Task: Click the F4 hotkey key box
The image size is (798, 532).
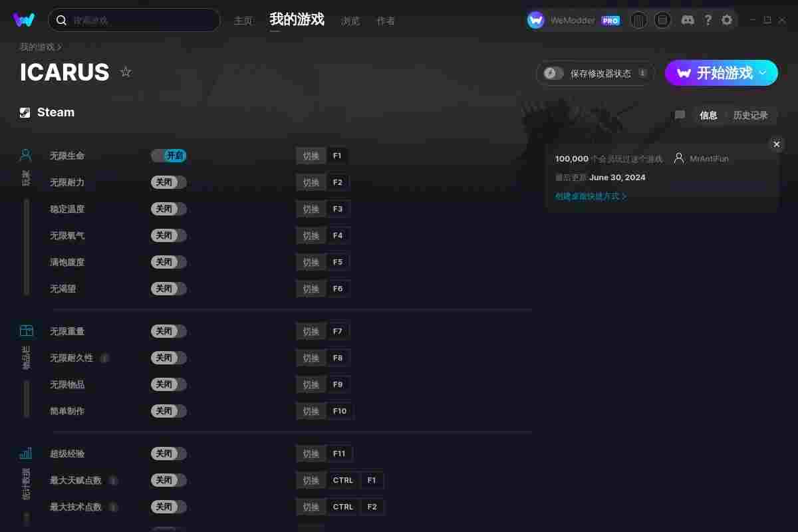Action: (x=338, y=235)
